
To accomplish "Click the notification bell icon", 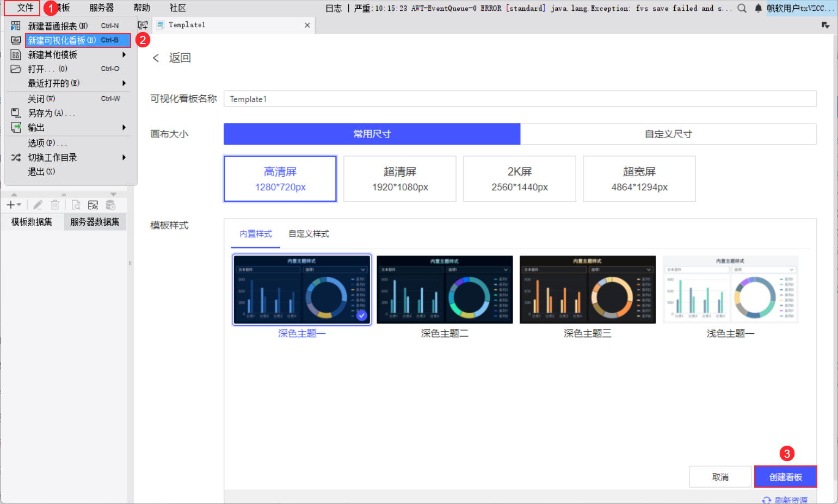I will pos(759,8).
